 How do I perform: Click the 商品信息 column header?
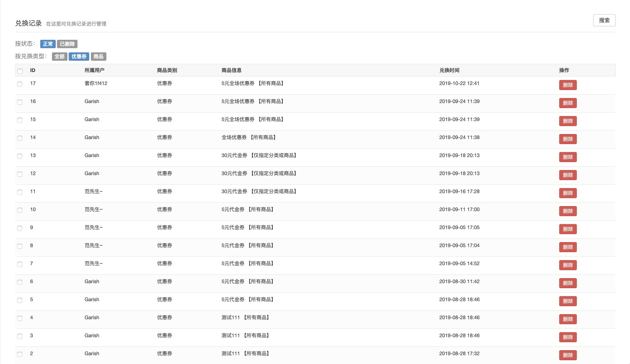point(231,70)
